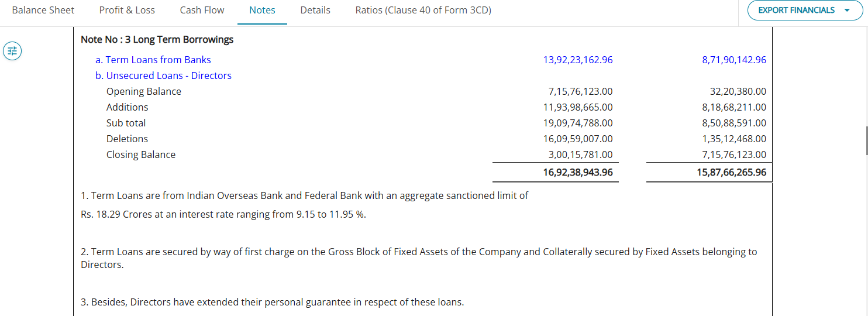Click the Closing Balance value 3,00,15,781.00
Image resolution: width=868 pixels, height=316 pixels.
(x=581, y=154)
